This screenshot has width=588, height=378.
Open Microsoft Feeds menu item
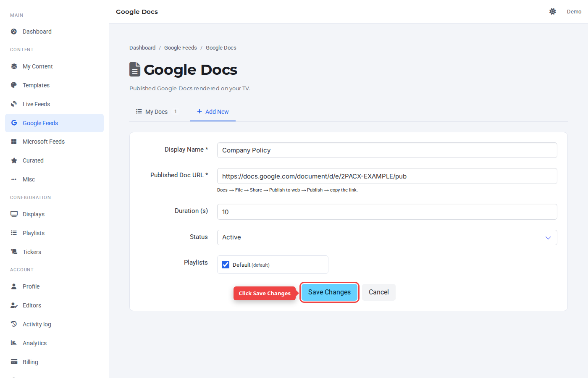click(x=55, y=142)
